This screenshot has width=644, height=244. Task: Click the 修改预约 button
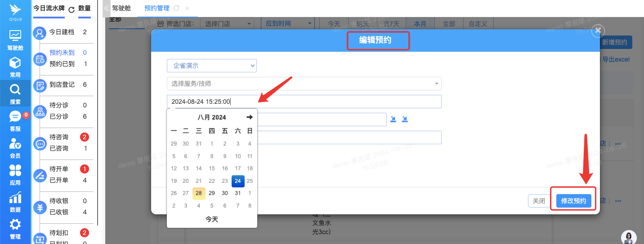coord(573,201)
